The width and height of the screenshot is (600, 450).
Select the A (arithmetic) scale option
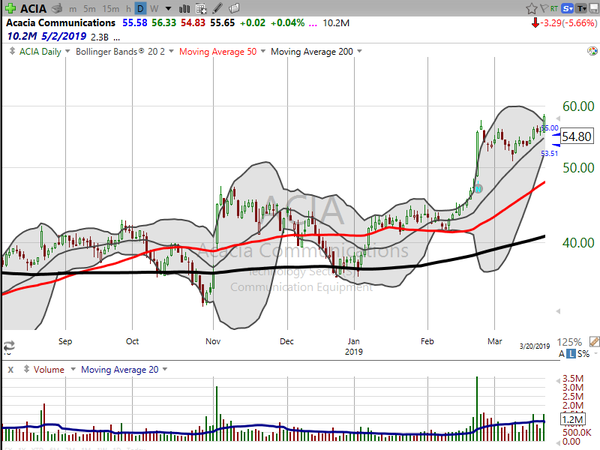561,354
